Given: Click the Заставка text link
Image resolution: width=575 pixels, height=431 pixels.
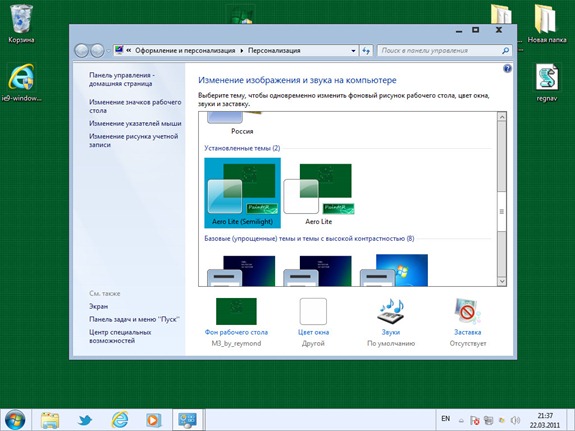Looking at the screenshot, I should click(468, 332).
